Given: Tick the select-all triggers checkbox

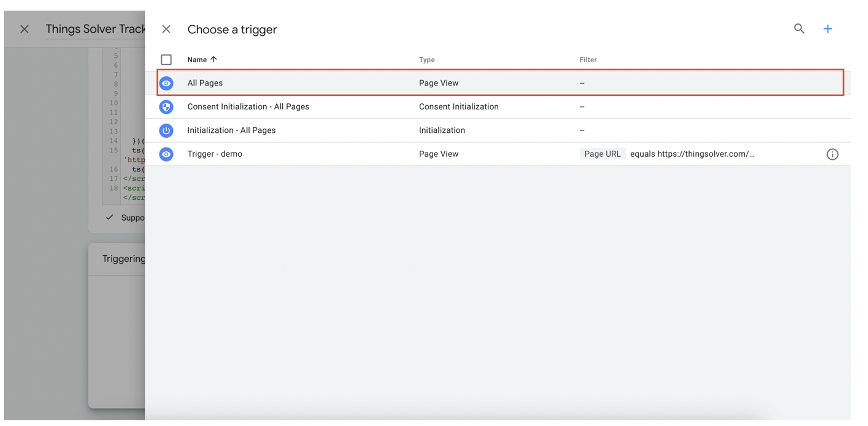Looking at the screenshot, I should (x=166, y=59).
